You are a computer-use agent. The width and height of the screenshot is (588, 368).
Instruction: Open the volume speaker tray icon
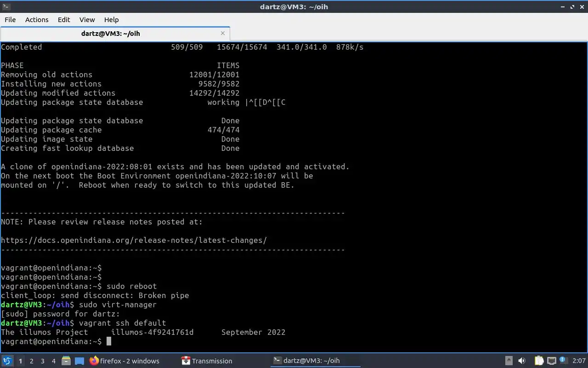522,361
